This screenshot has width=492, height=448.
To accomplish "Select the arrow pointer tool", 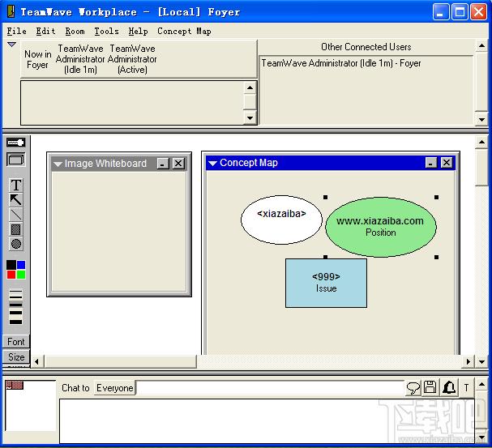I will tap(15, 200).
